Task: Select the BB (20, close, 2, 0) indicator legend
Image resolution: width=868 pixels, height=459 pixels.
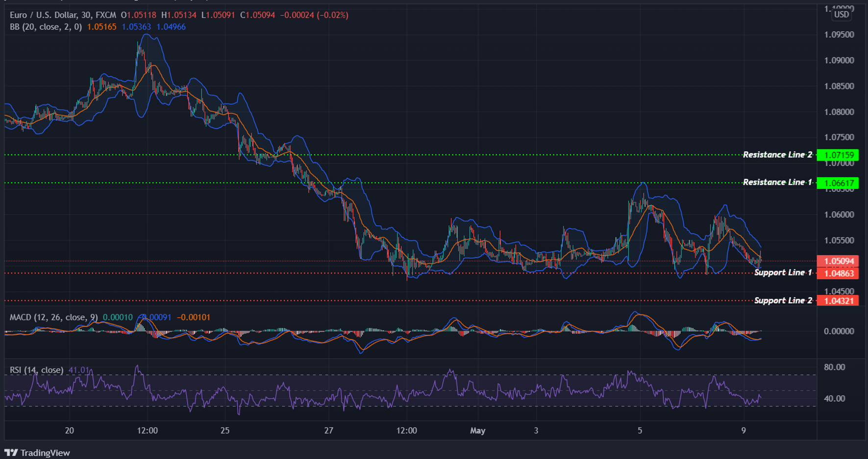Action: click(46, 27)
